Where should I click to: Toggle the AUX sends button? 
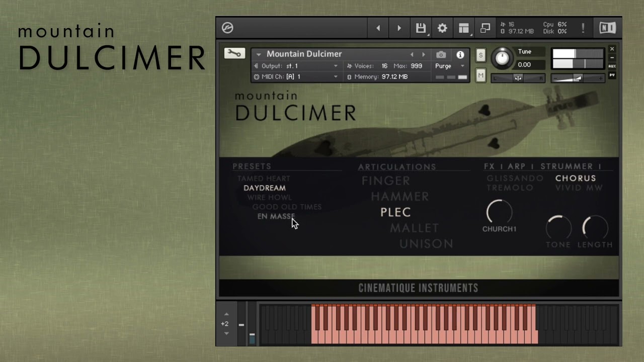612,66
